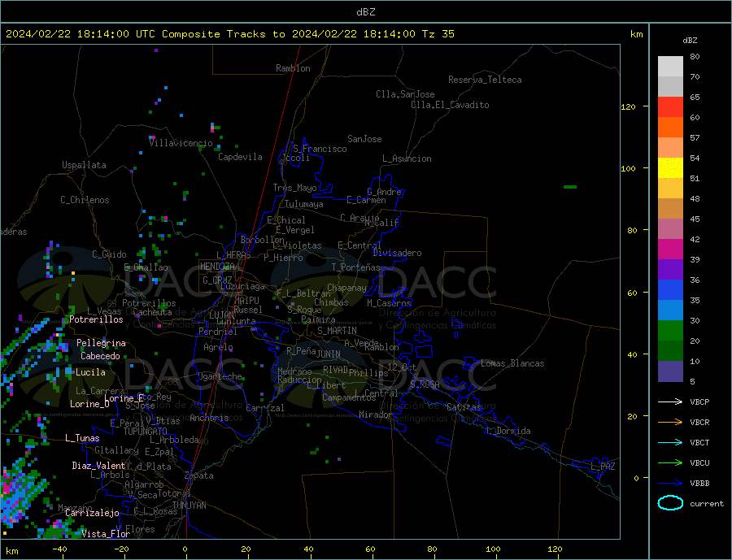Click the 'Tz 35' header value
This screenshot has width=732, height=560.
438,34
